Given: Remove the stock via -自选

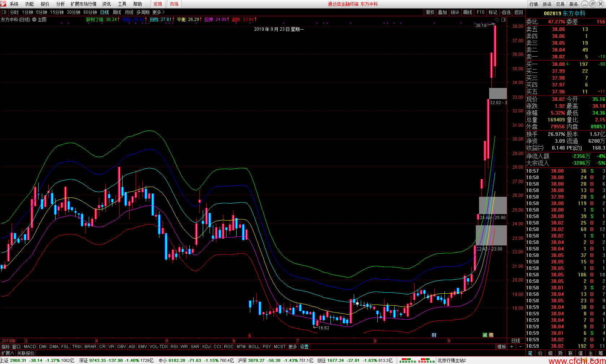Looking at the screenshot, I should pos(505,12).
